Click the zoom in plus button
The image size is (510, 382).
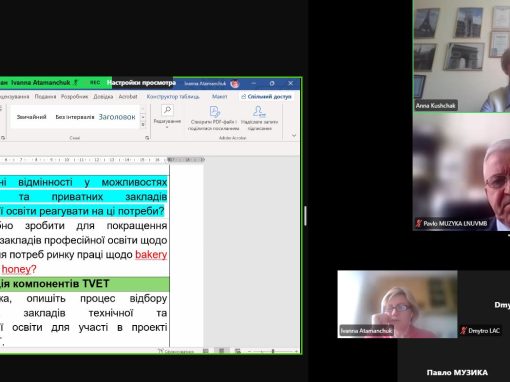click(296, 351)
